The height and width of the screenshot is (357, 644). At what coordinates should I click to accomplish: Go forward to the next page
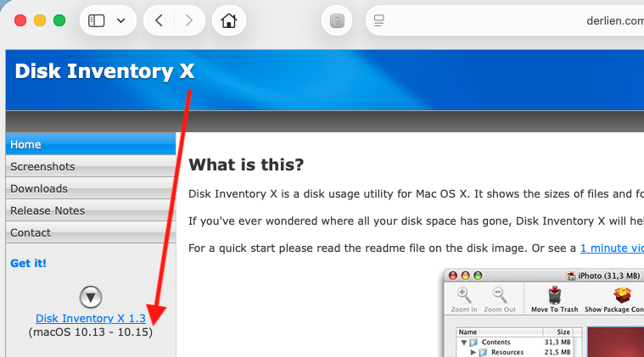[188, 20]
